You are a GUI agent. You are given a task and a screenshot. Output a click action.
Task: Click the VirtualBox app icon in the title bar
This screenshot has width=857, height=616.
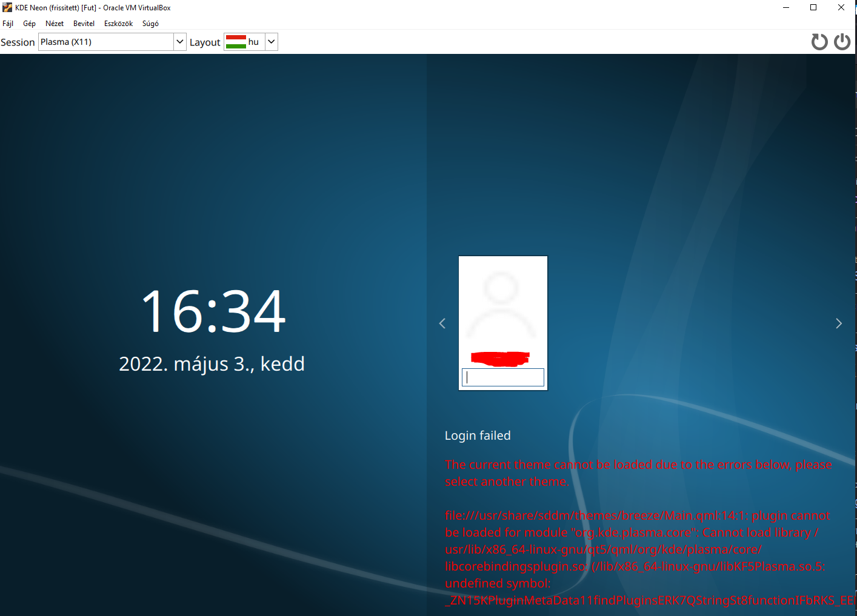pyautogui.click(x=7, y=7)
